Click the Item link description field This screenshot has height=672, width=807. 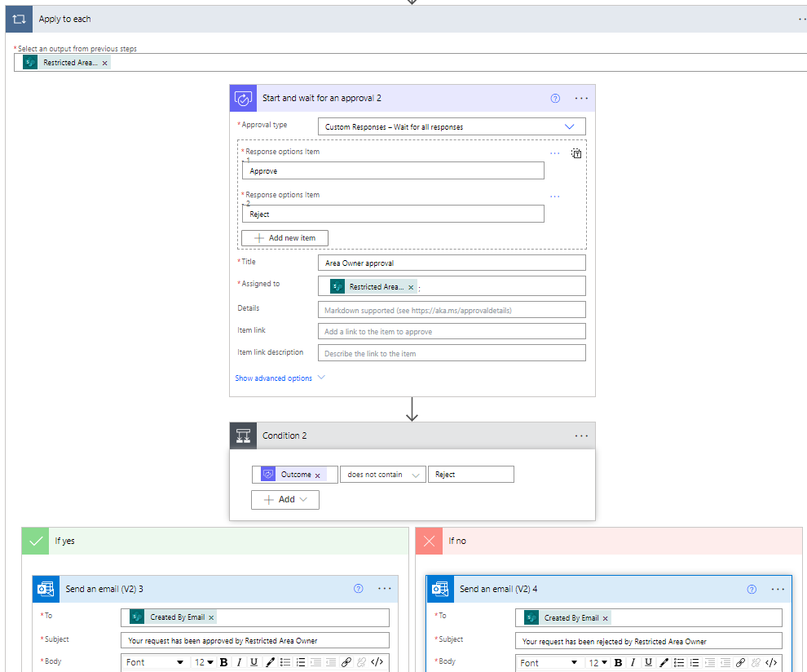point(452,353)
